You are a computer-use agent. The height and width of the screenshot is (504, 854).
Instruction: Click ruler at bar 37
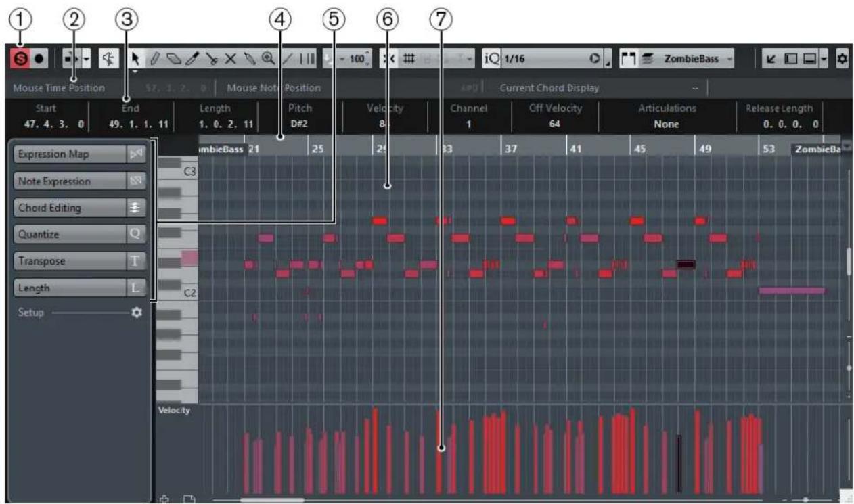click(x=512, y=149)
